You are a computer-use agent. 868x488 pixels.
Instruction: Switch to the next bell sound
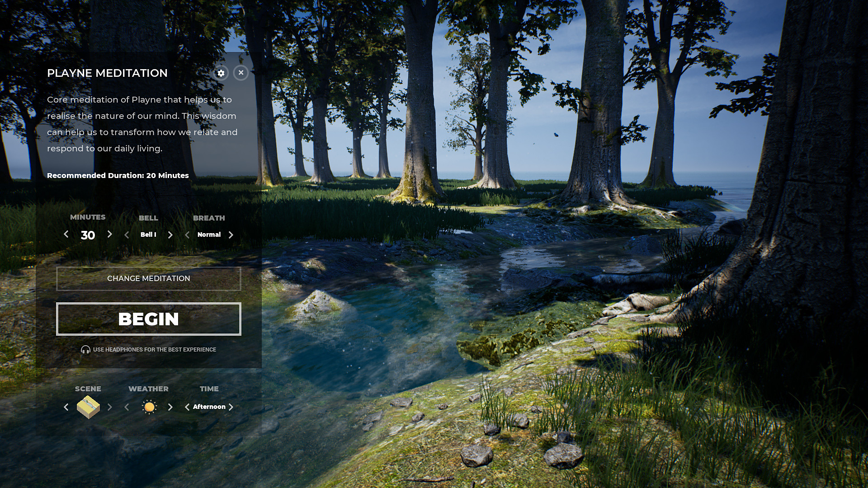[170, 235]
